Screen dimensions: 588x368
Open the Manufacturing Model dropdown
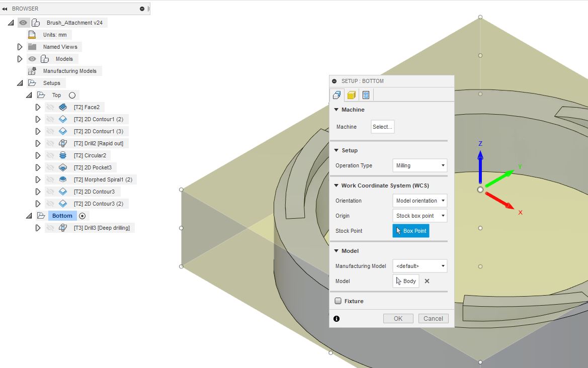419,266
